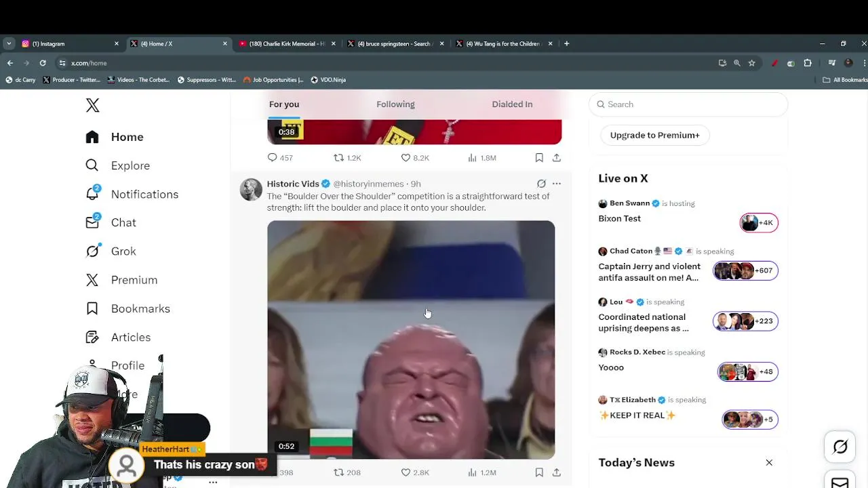Share the post with 1.8M views
Image resolution: width=868 pixels, height=488 pixels.
click(557, 158)
